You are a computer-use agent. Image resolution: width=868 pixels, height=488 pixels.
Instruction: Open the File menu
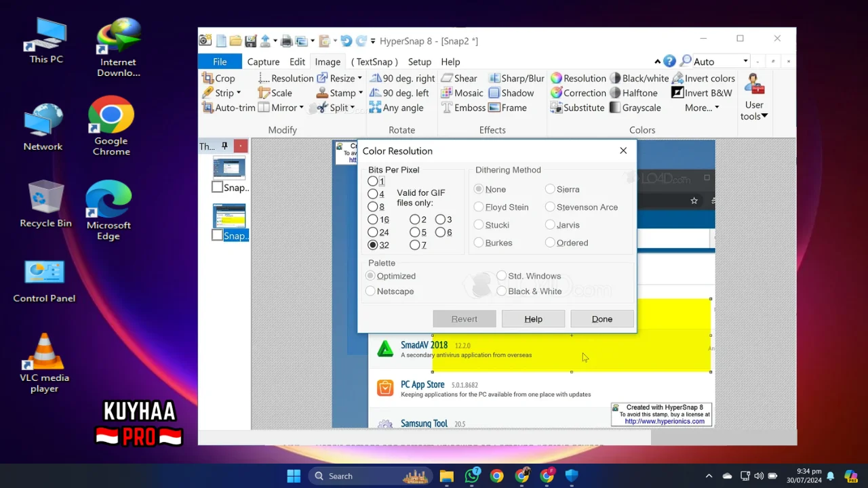(x=220, y=62)
